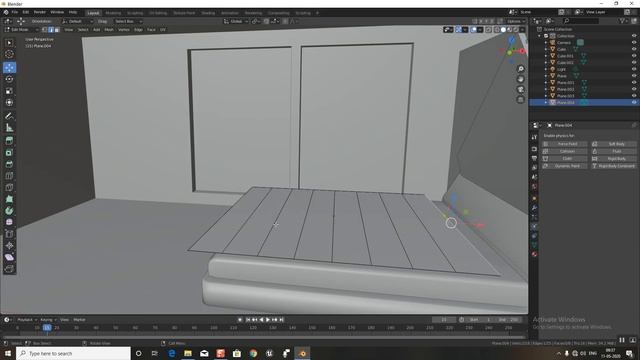The image size is (640, 360).
Task: Enable Dynamic Paint physics
Action: tap(564, 166)
